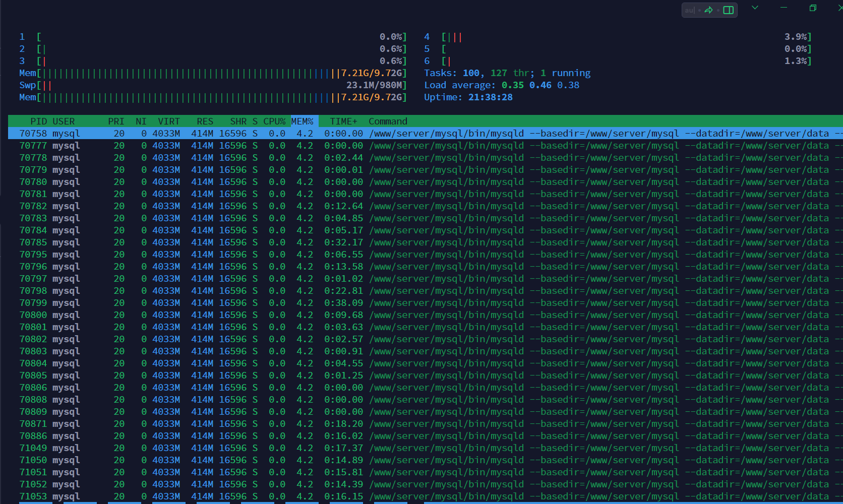
Task: Click the TIME+ value 0:04.85
Action: (343, 218)
